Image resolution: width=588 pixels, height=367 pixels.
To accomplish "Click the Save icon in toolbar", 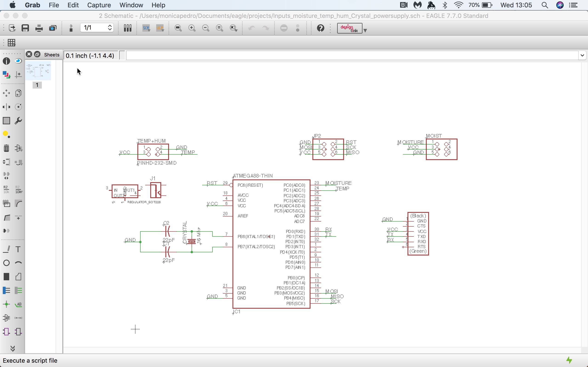I will tap(25, 28).
